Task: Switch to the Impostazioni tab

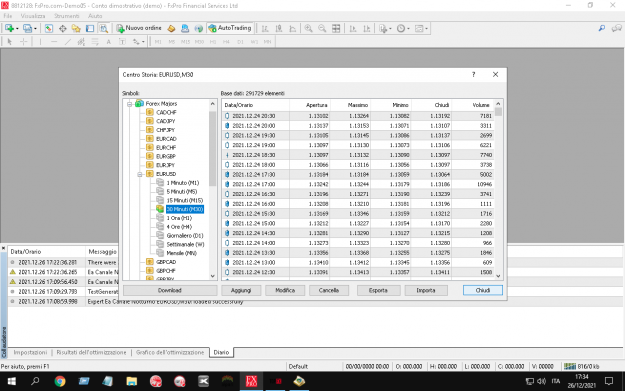Action: click(x=30, y=352)
